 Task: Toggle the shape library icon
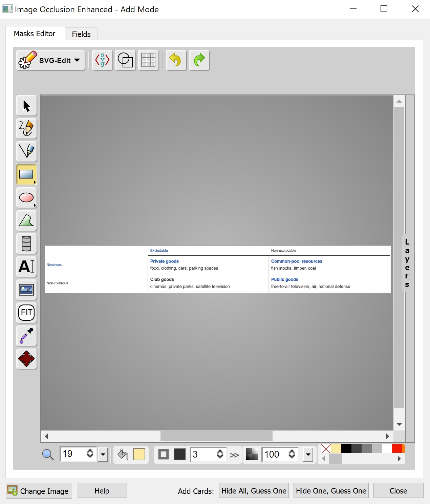(x=125, y=60)
